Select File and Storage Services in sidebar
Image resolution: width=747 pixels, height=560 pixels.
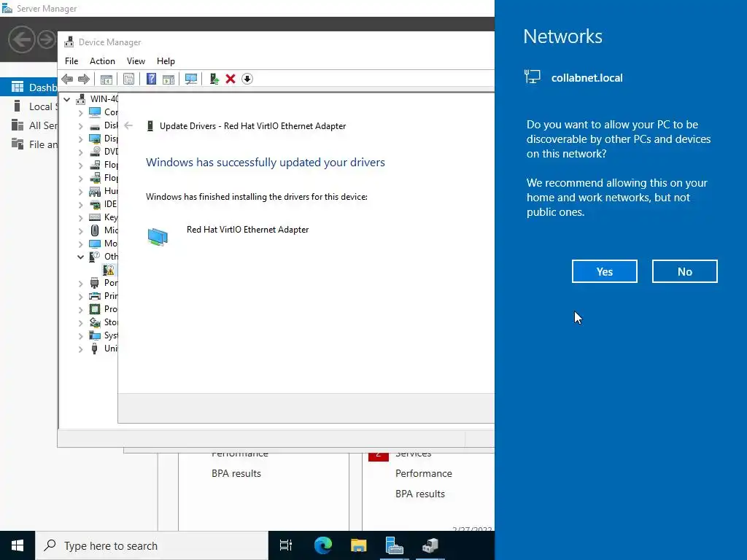pos(28,144)
